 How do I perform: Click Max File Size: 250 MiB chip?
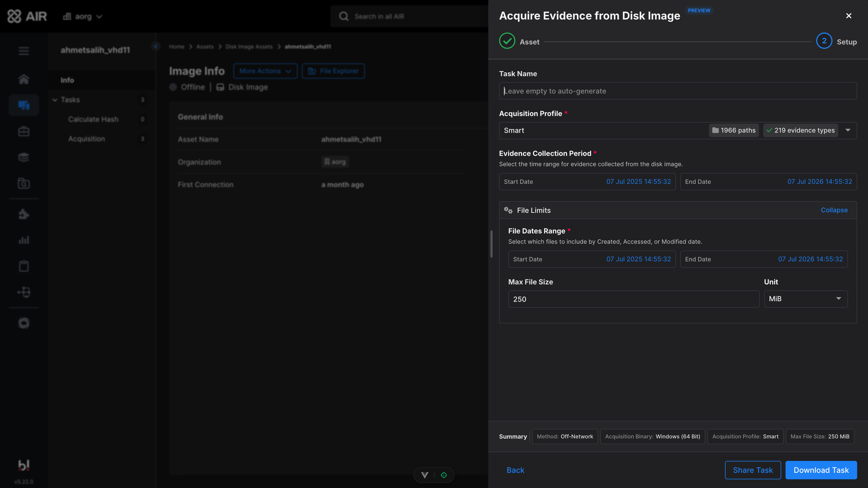click(820, 436)
